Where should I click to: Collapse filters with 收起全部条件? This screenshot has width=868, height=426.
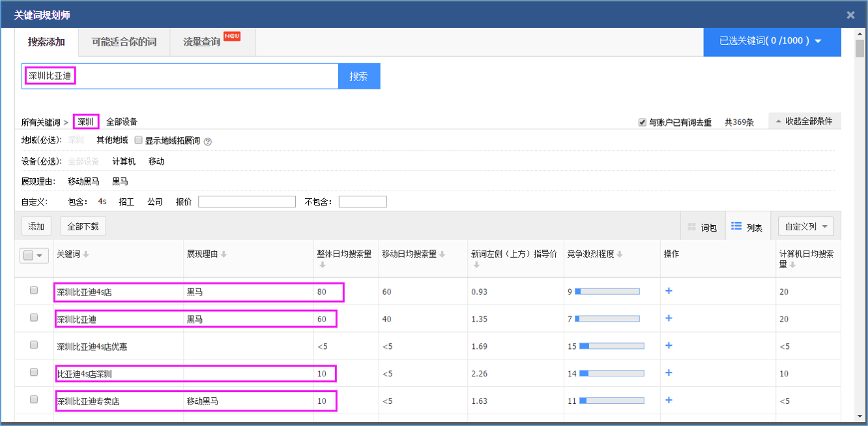click(x=805, y=121)
